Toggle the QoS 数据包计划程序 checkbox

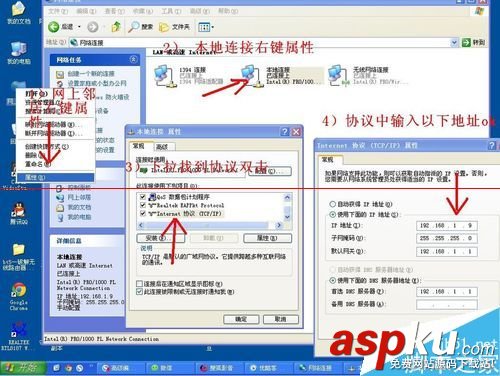coord(143,197)
